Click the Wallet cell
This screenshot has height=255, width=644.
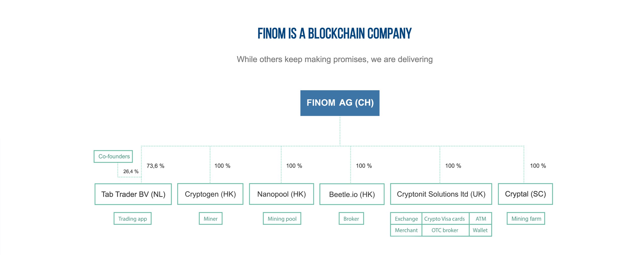tap(480, 230)
